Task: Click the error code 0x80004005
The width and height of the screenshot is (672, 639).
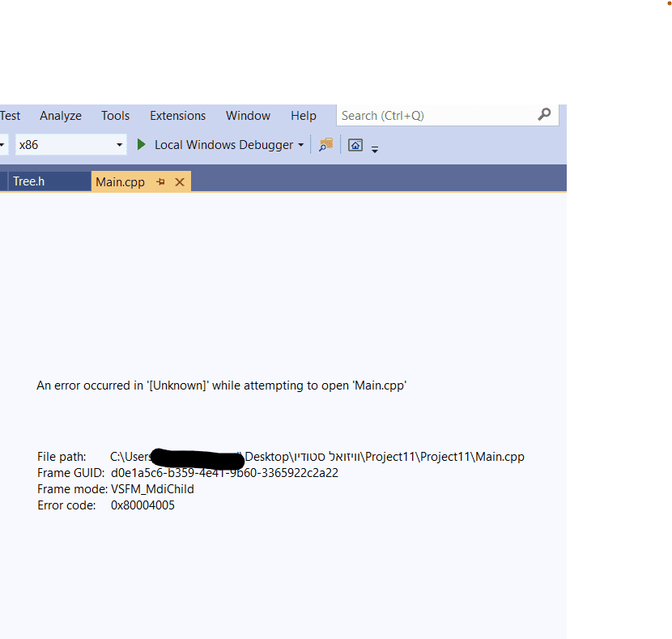Action: click(x=142, y=505)
